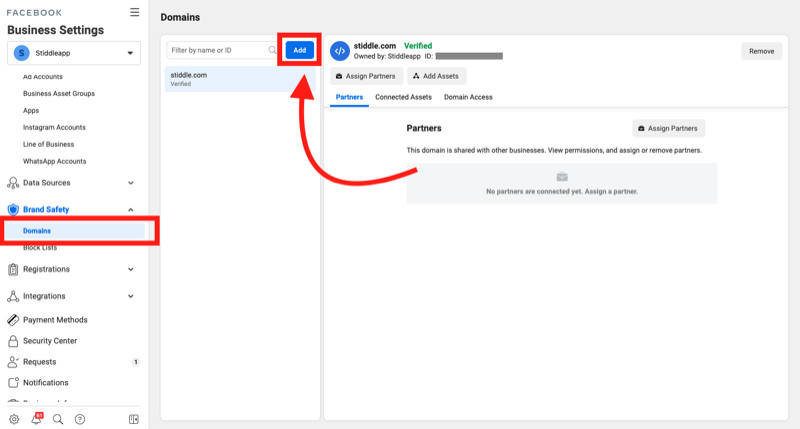Open Business Asset Groups
Screen dimensions: 800x429
[x=59, y=93]
